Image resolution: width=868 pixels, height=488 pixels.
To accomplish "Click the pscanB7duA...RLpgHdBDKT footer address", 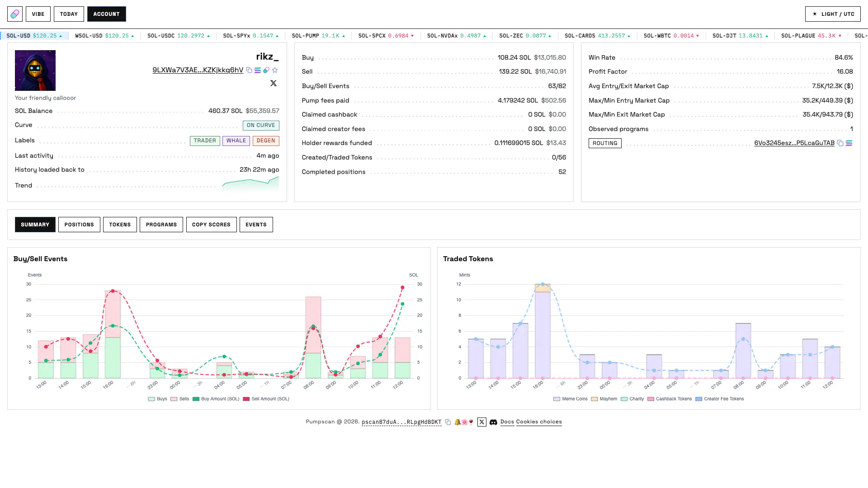I will pos(401,422).
